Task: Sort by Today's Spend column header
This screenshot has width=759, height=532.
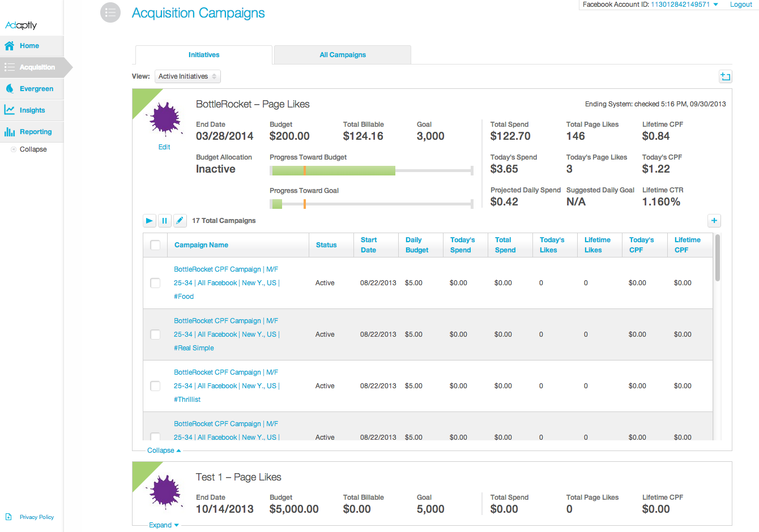Action: [x=463, y=245]
